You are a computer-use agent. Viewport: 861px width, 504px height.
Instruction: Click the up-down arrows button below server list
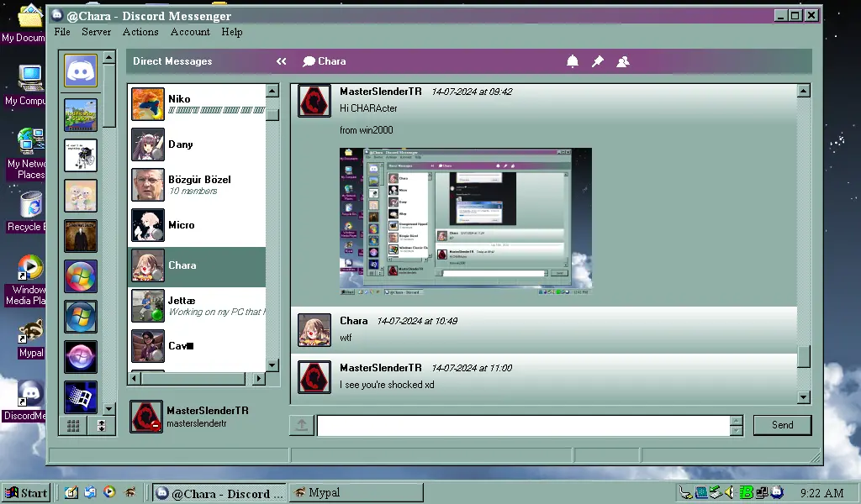click(x=101, y=426)
